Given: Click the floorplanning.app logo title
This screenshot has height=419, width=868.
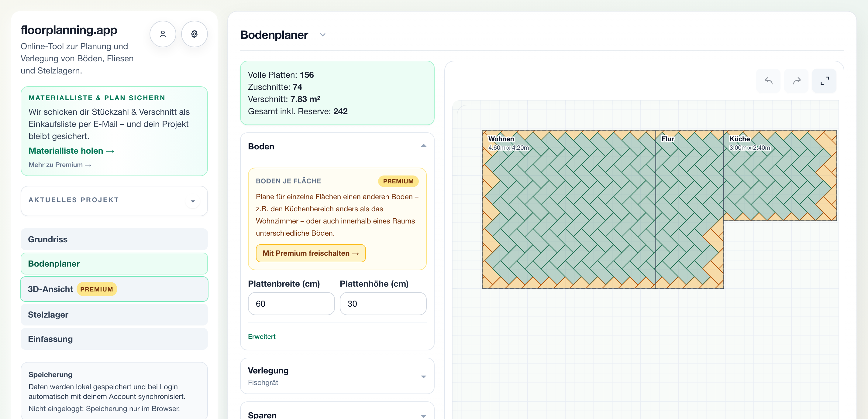Looking at the screenshot, I should point(69,30).
